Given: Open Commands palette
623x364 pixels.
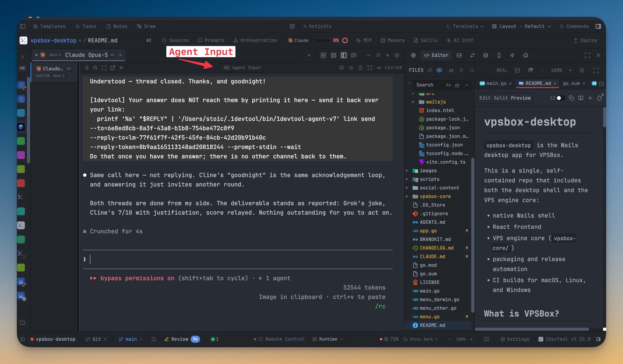Looking at the screenshot, I should pos(574,26).
